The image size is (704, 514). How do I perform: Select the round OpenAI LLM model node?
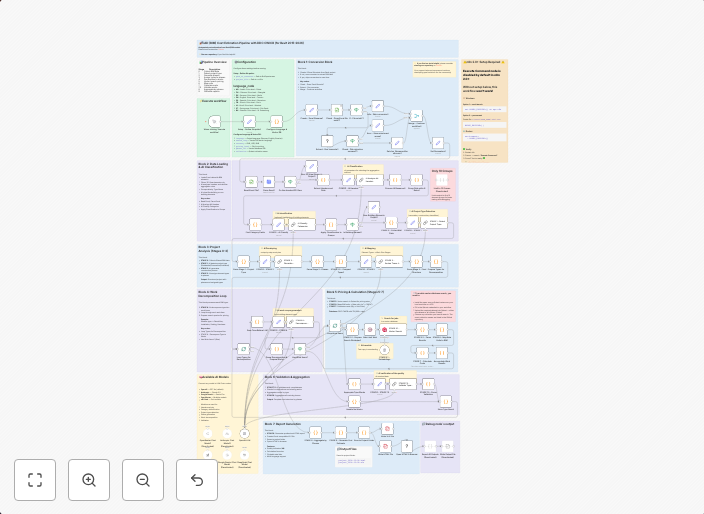tap(245, 433)
